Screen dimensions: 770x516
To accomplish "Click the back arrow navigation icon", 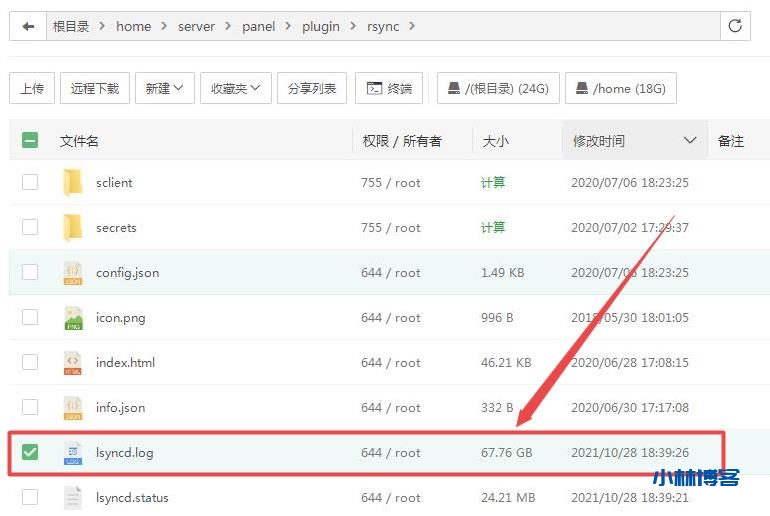I will (x=28, y=26).
